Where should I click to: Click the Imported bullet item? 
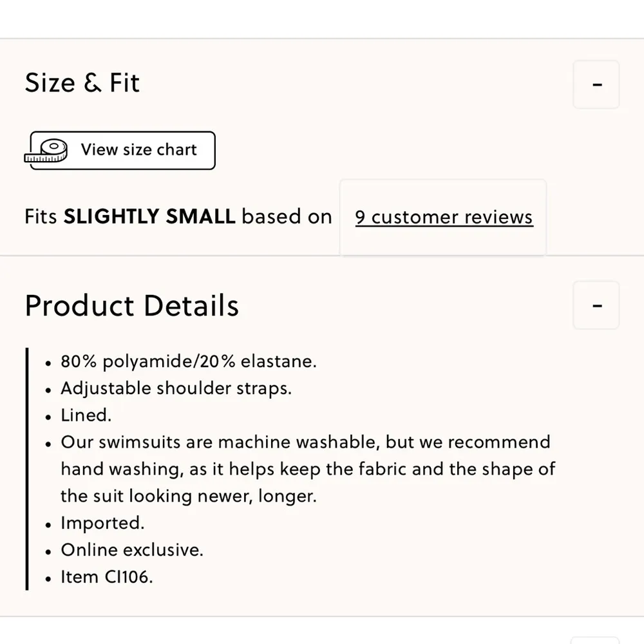pyautogui.click(x=102, y=523)
